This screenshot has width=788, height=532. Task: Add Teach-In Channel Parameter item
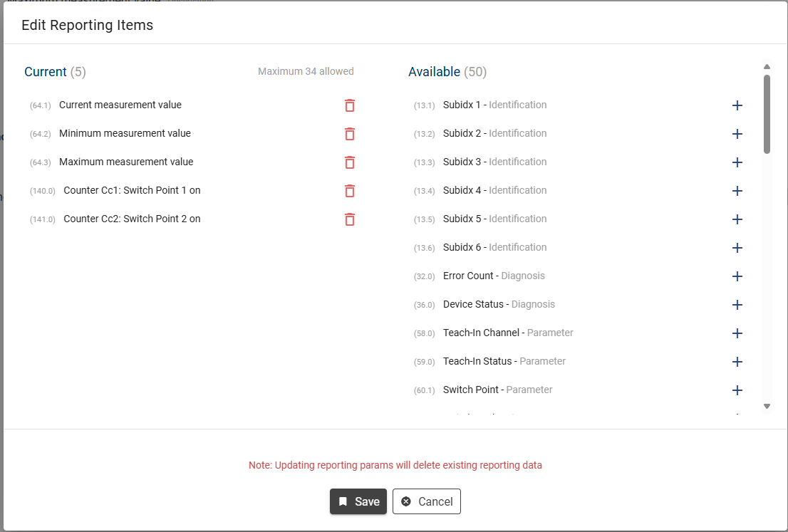[737, 333]
